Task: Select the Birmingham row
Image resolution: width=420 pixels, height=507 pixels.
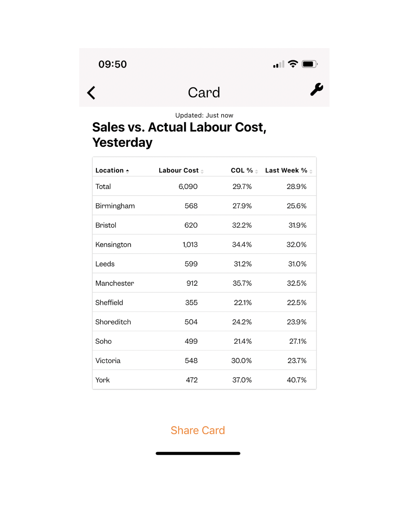Action: click(204, 206)
